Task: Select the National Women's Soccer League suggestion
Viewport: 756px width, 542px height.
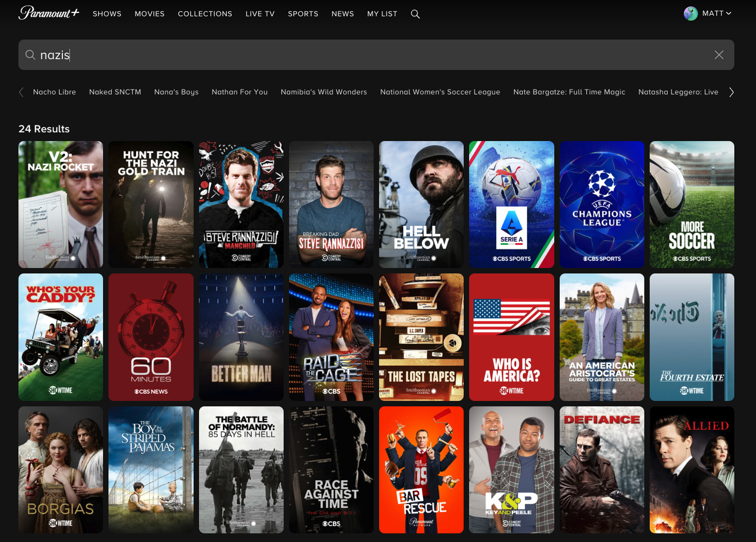Action: pyautogui.click(x=440, y=92)
